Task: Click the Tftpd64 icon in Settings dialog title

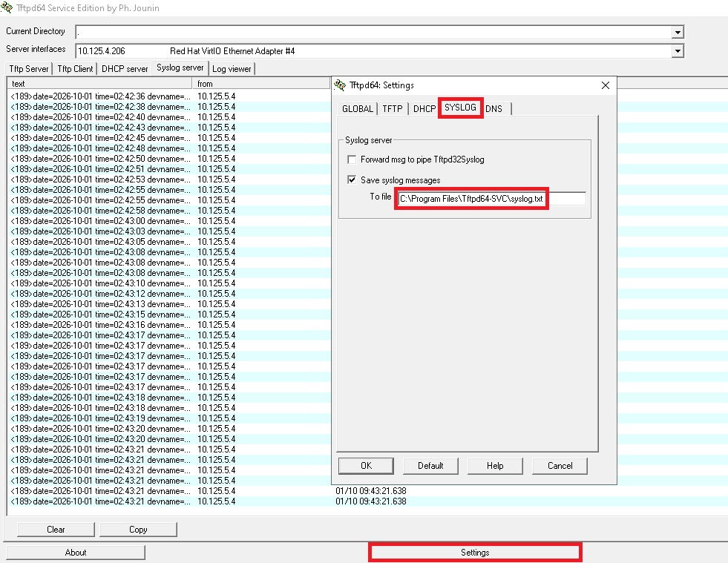Action: tap(341, 85)
